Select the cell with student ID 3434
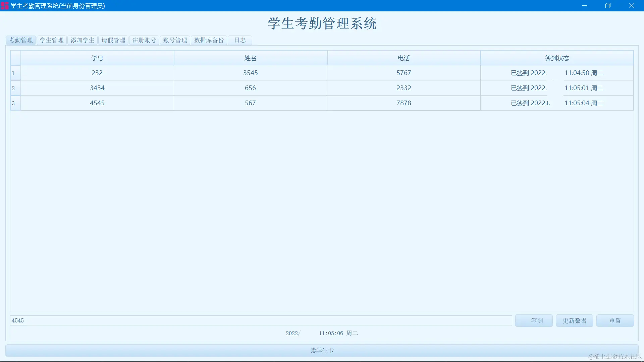The height and width of the screenshot is (362, 644). 97,88
